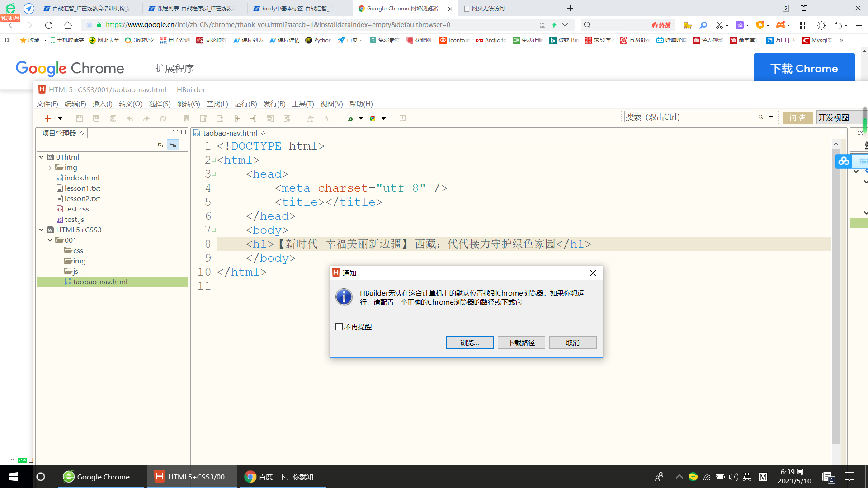868x488 pixels.
Task: Select lesson1.txt in project tree
Action: pyautogui.click(x=82, y=188)
